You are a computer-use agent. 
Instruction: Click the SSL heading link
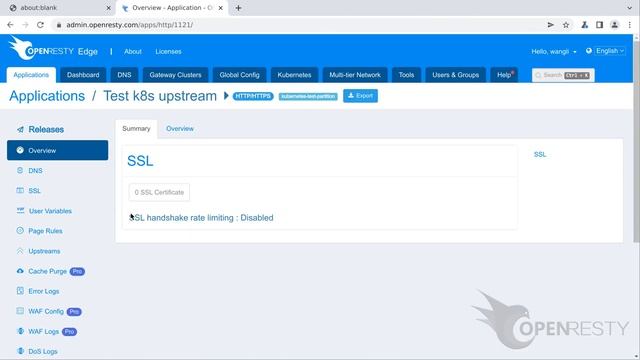point(140,161)
